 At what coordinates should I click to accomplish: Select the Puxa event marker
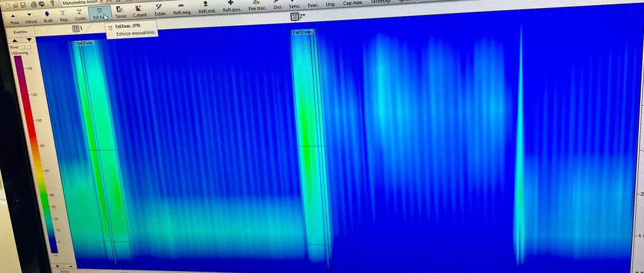[14, 18]
